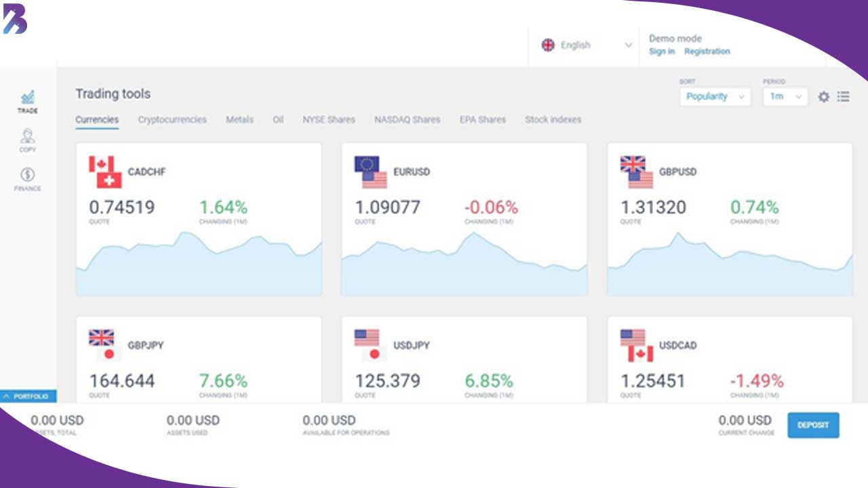Click the USDJPY pair name

[x=412, y=346]
